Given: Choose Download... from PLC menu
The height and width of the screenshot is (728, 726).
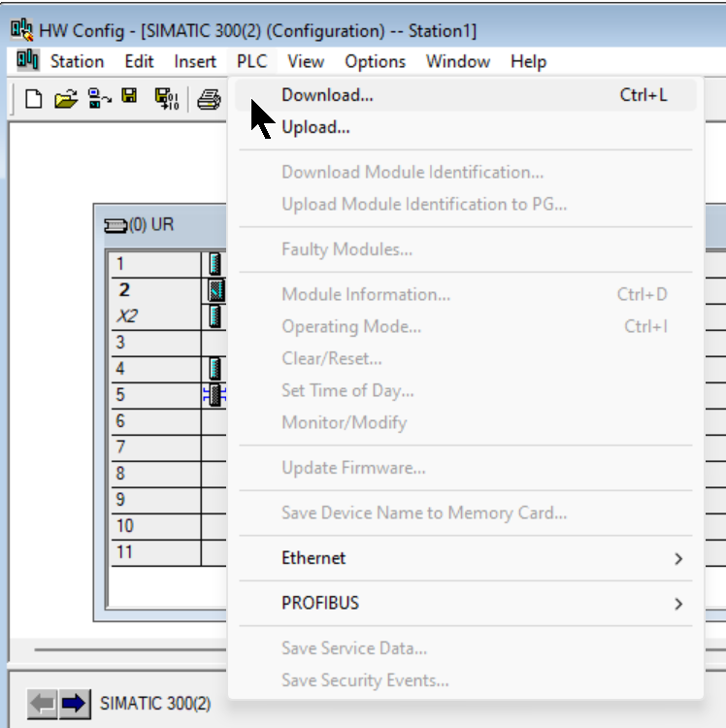Looking at the screenshot, I should 466,95.
